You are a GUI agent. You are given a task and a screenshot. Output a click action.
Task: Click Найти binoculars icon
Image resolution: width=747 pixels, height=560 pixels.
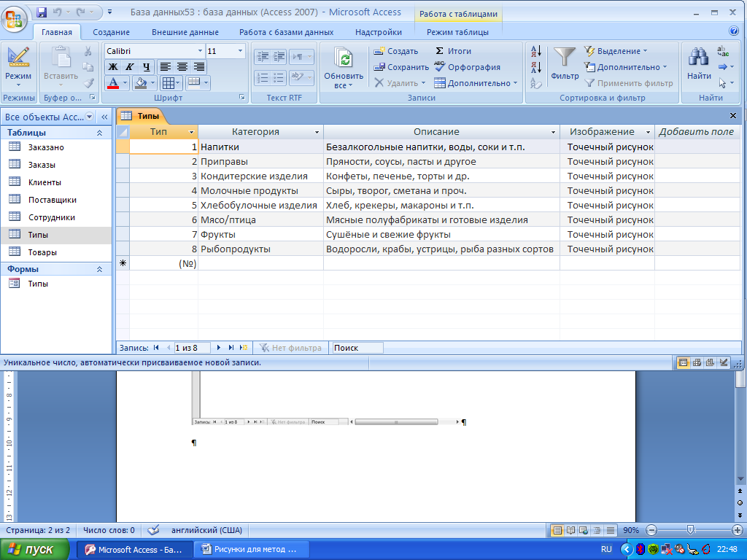point(698,57)
